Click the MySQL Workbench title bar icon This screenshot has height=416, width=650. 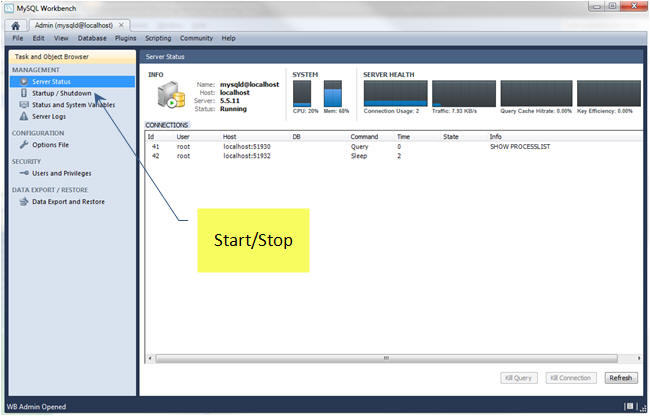9,8
